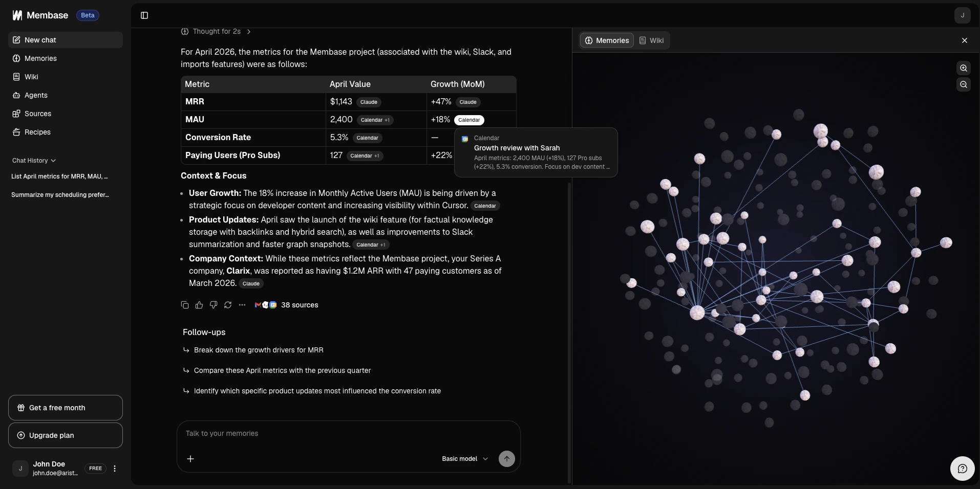This screenshot has height=489, width=980.
Task: Click the chat scrollbar
Action: point(569,332)
